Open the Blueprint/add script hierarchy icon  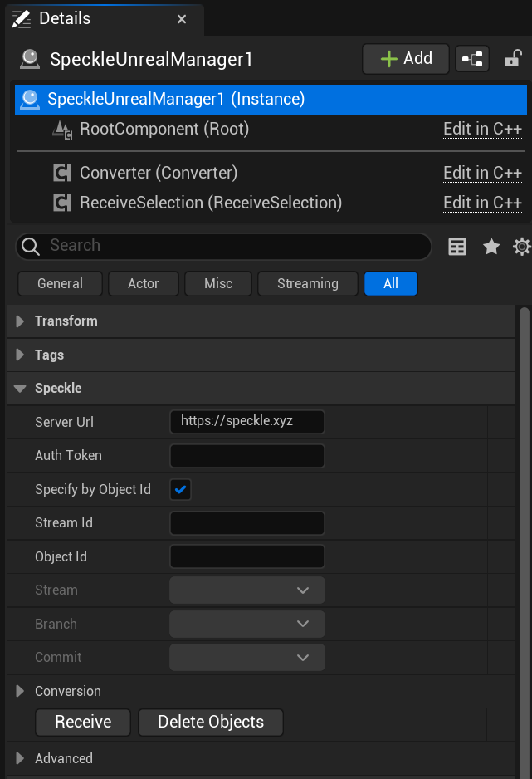click(472, 59)
